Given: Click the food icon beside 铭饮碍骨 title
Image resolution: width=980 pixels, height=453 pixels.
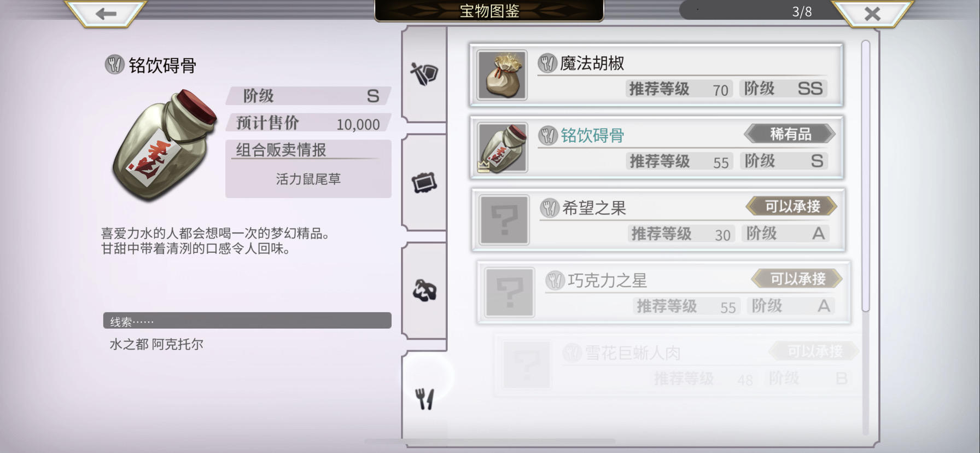Looking at the screenshot, I should (x=114, y=65).
